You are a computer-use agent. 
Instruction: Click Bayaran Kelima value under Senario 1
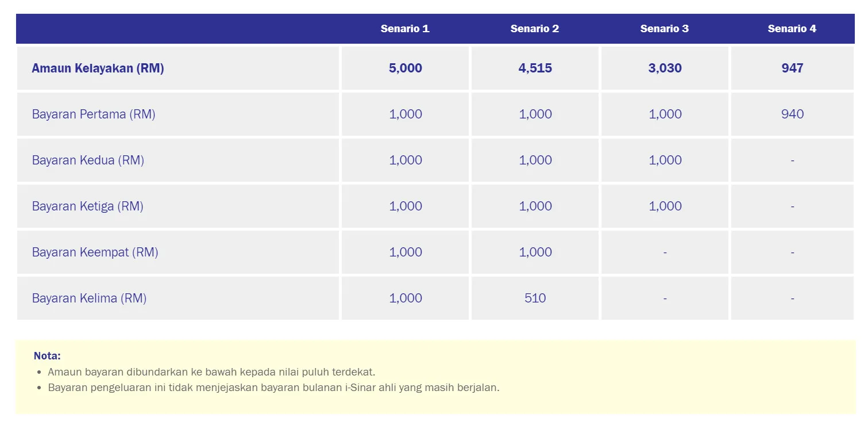[406, 298]
